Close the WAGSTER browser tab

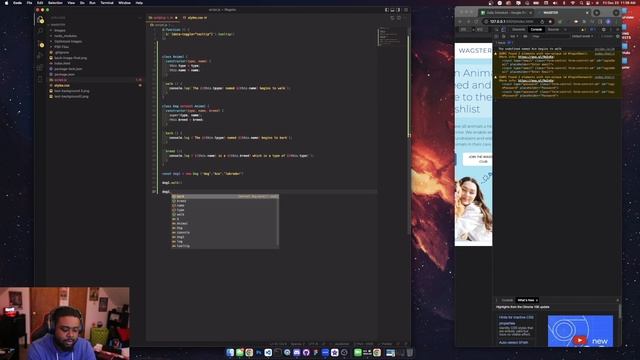[587, 13]
